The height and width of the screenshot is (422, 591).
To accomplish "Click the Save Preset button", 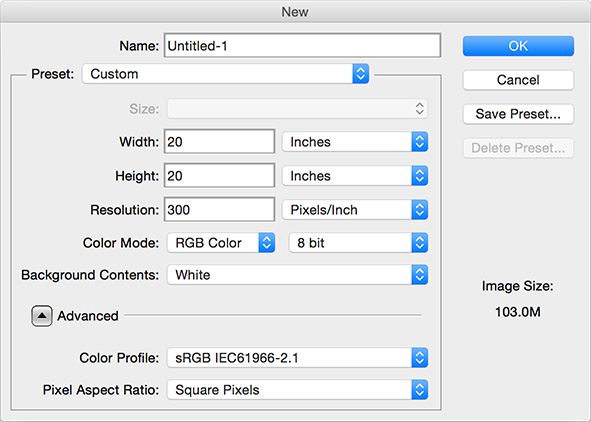I will click(x=518, y=114).
